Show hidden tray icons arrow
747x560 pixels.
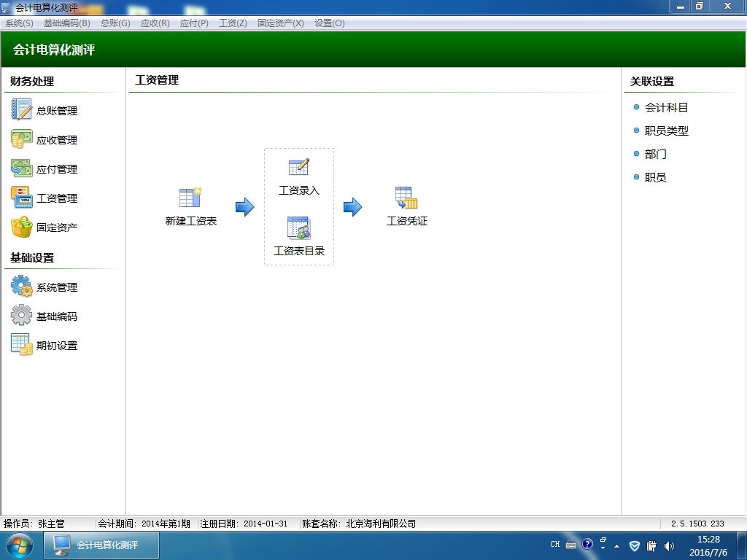tap(617, 546)
